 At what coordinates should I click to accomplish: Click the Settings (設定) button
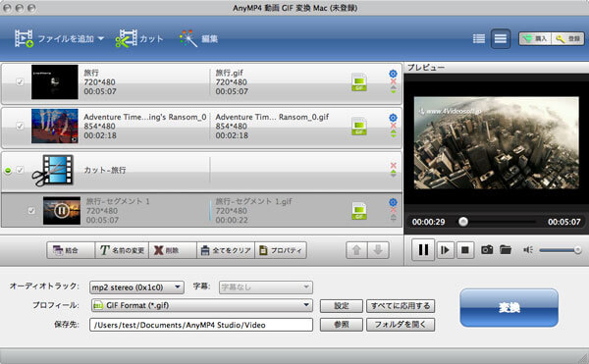[x=342, y=306]
